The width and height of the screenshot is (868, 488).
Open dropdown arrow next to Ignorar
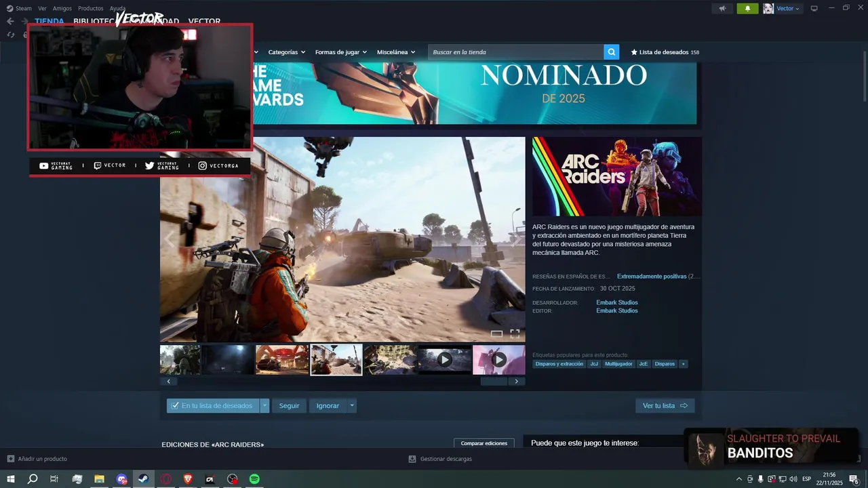(351, 406)
